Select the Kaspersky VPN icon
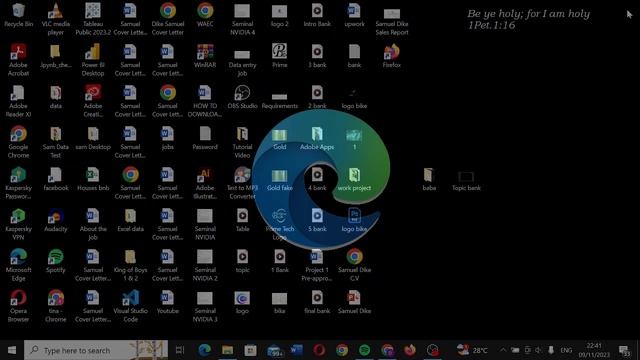 [x=18, y=224]
